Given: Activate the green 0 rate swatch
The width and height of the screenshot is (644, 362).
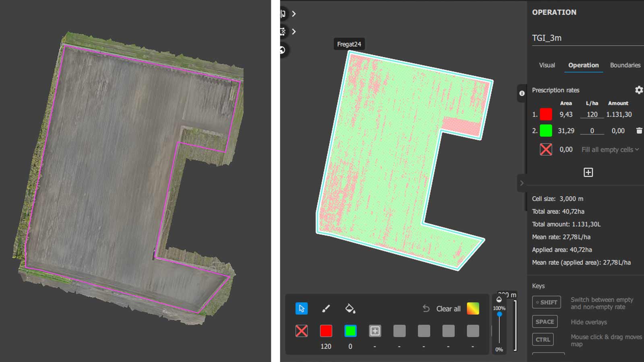Looking at the screenshot, I should (x=350, y=331).
